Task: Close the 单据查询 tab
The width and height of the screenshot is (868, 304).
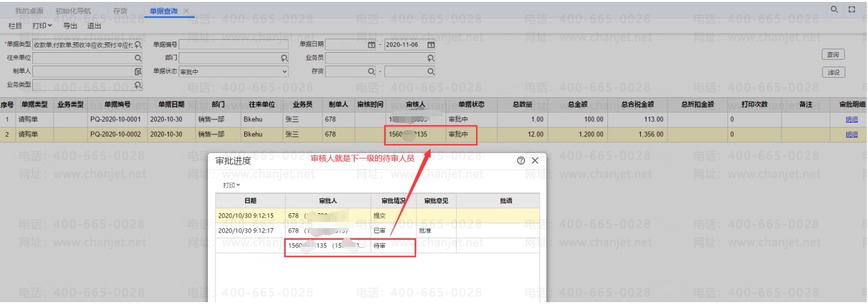Action: point(186,11)
